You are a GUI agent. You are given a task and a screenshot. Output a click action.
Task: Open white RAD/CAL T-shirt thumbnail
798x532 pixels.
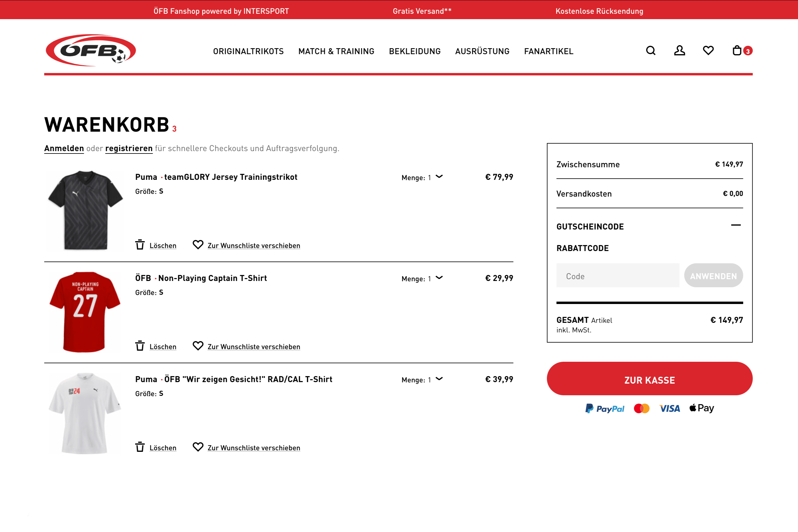(x=85, y=413)
